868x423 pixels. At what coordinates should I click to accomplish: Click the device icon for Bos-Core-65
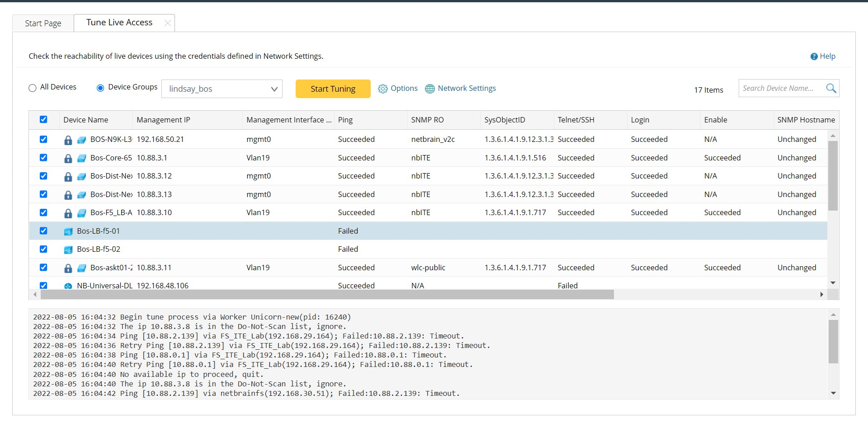(82, 158)
